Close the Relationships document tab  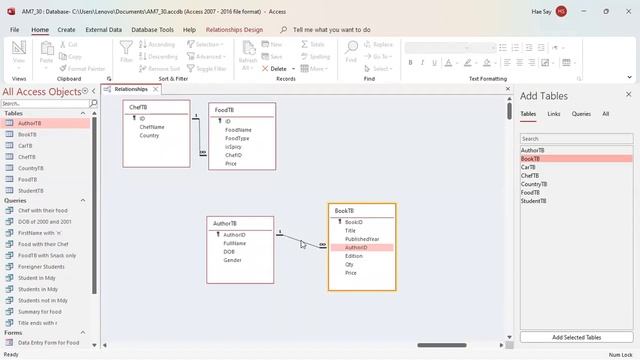[156, 89]
